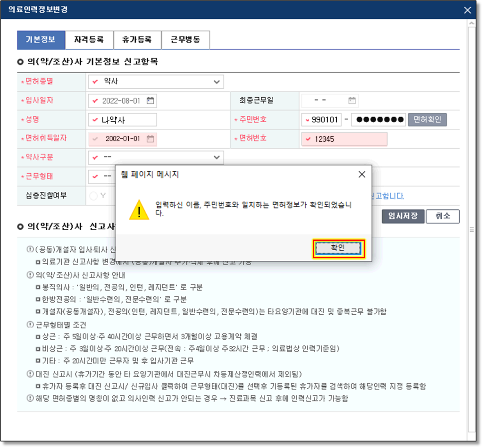
Task: Close the 의료인력정보변경 window
Action: [x=467, y=10]
